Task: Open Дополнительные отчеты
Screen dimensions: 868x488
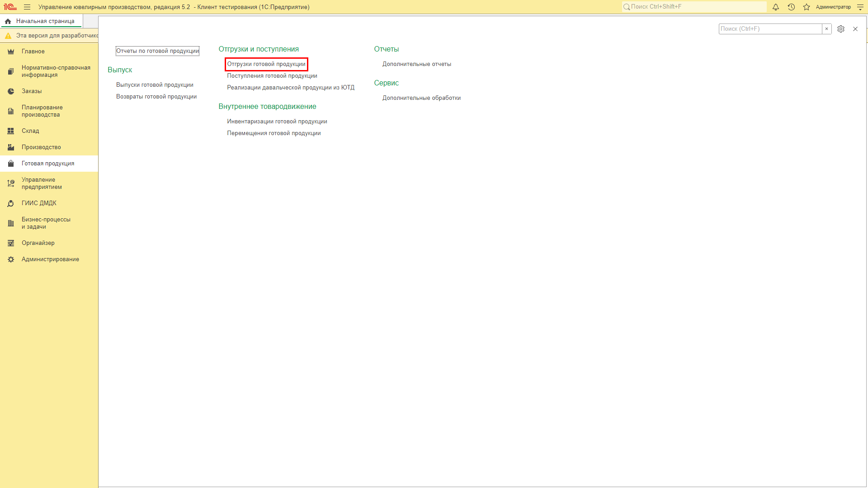Action: coord(417,64)
